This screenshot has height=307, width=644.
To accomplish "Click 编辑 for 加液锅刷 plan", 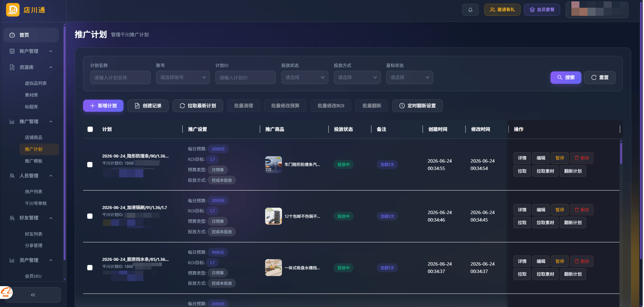I will click(x=541, y=210).
